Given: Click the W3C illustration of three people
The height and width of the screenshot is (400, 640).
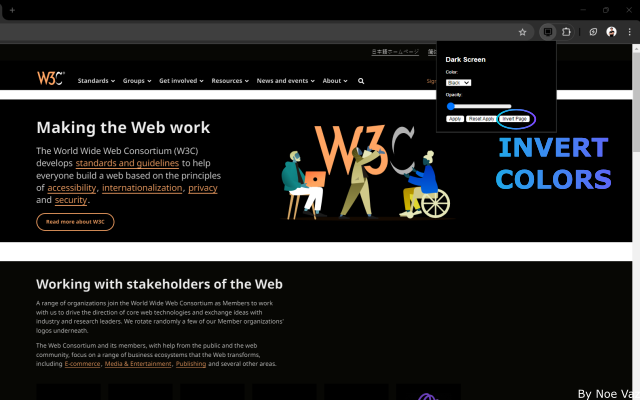Looking at the screenshot, I should (366, 171).
